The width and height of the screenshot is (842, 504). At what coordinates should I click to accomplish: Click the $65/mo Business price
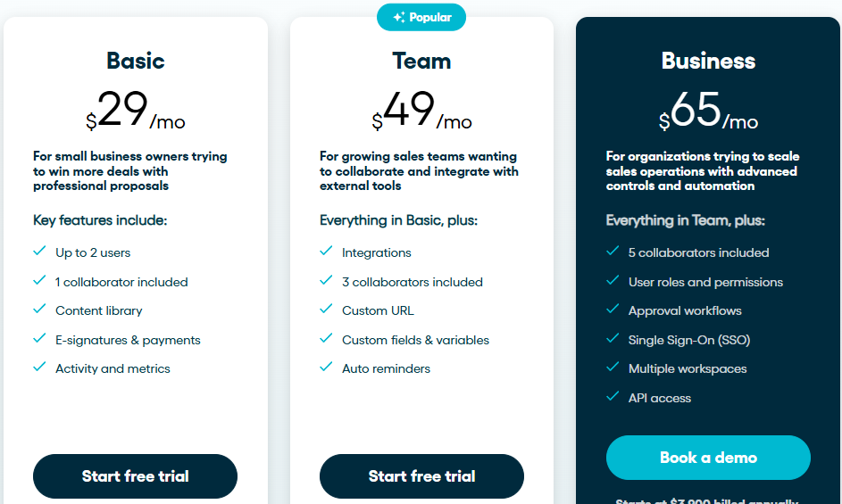pyautogui.click(x=708, y=112)
